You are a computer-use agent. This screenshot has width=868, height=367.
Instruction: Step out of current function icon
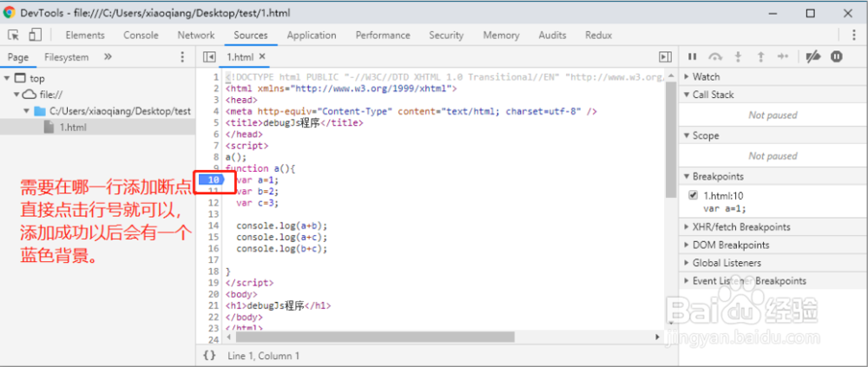coord(760,56)
